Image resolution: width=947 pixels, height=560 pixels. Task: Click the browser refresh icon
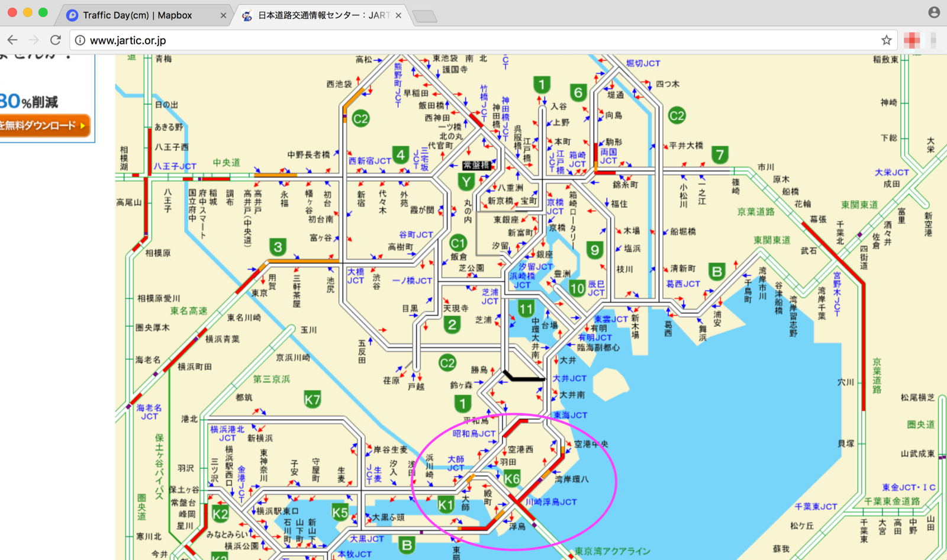pos(55,40)
